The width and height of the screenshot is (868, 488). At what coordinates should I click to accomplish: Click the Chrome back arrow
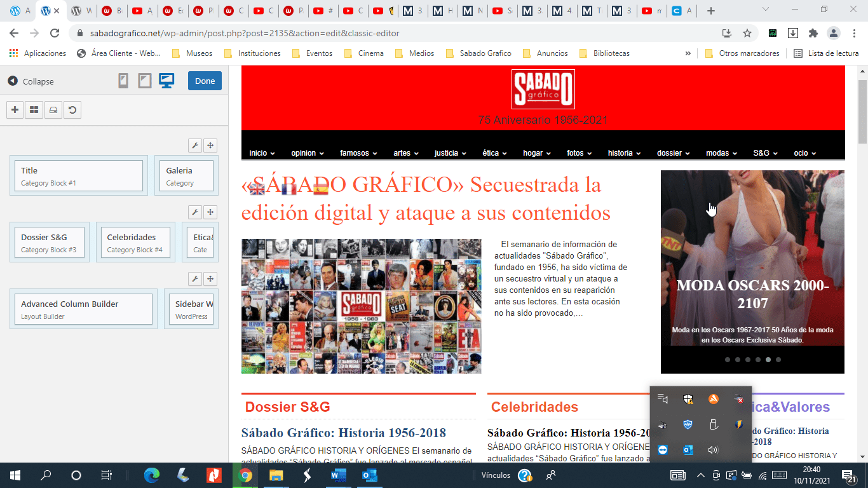[14, 33]
